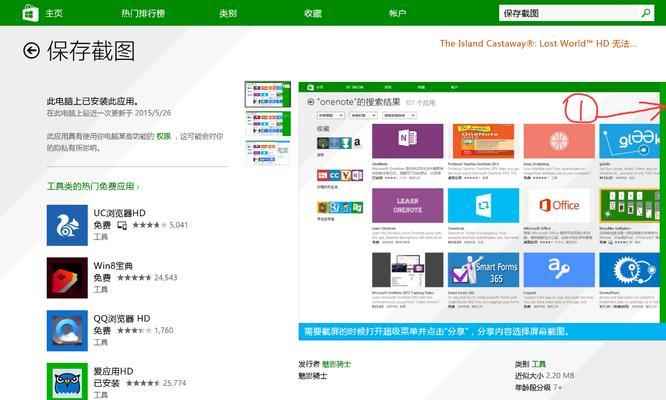
Task: Select the first screenshot thumbnail
Action: click(x=268, y=94)
